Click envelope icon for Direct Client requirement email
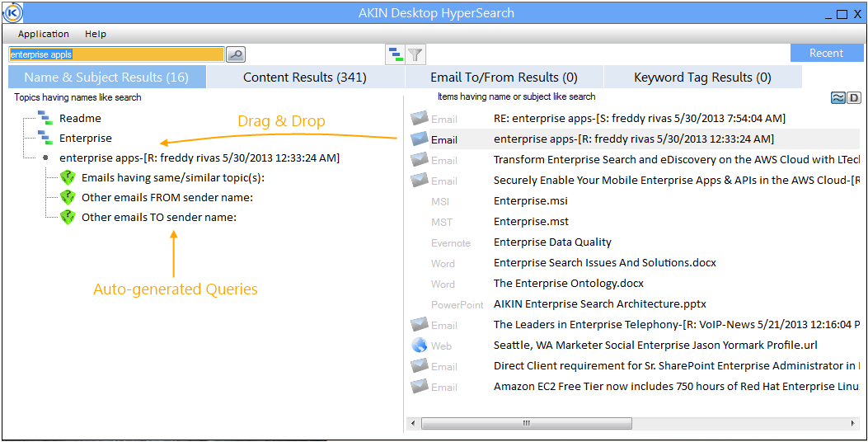The image size is (868, 442). tap(420, 365)
